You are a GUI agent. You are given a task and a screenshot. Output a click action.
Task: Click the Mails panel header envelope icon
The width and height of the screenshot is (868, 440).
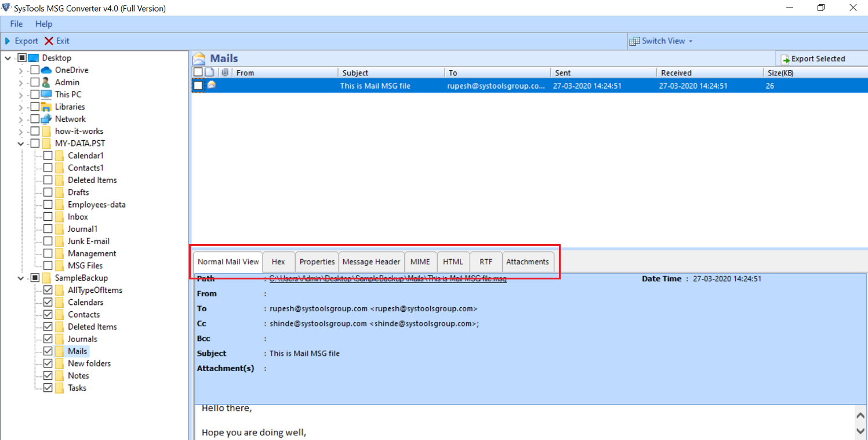click(x=199, y=59)
